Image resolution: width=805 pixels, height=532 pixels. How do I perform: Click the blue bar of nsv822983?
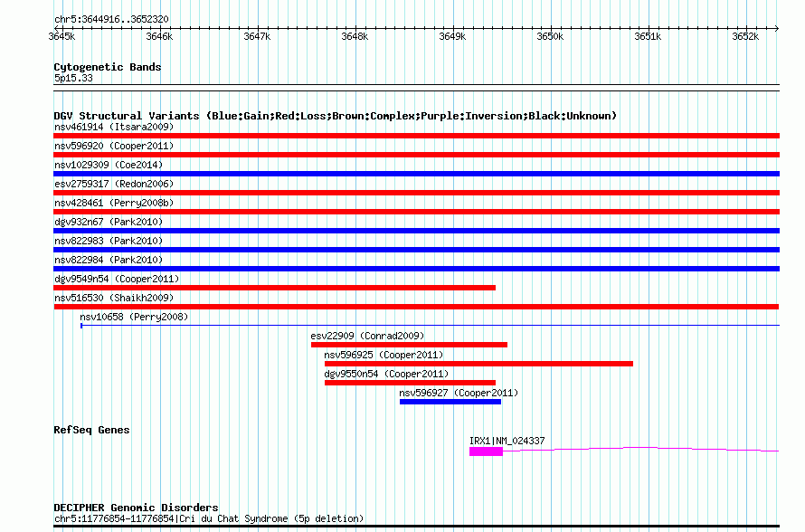coord(416,250)
